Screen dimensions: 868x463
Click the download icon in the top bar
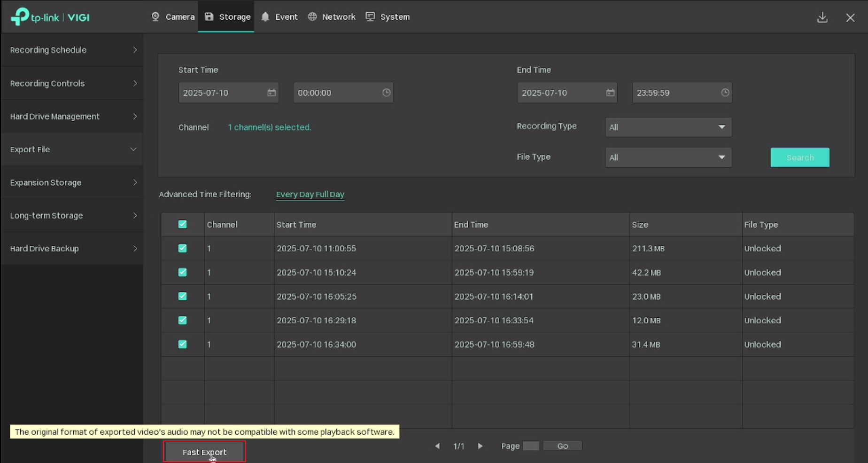822,17
